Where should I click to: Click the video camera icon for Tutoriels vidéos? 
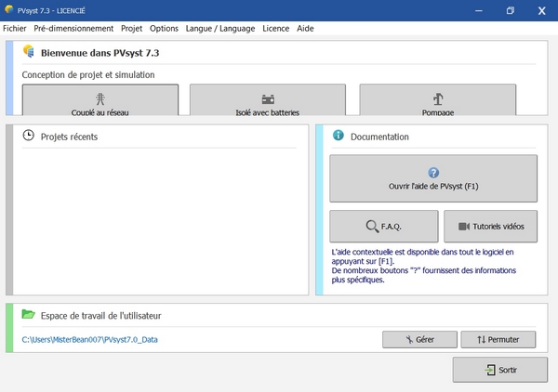point(464,227)
